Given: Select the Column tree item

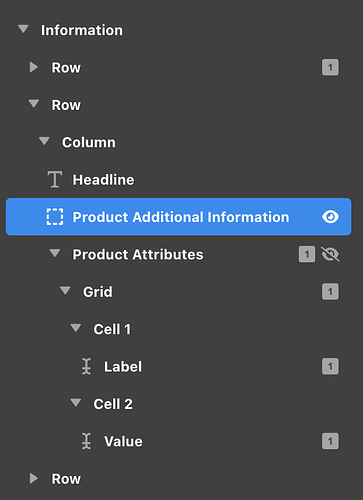Looking at the screenshot, I should (x=89, y=142).
